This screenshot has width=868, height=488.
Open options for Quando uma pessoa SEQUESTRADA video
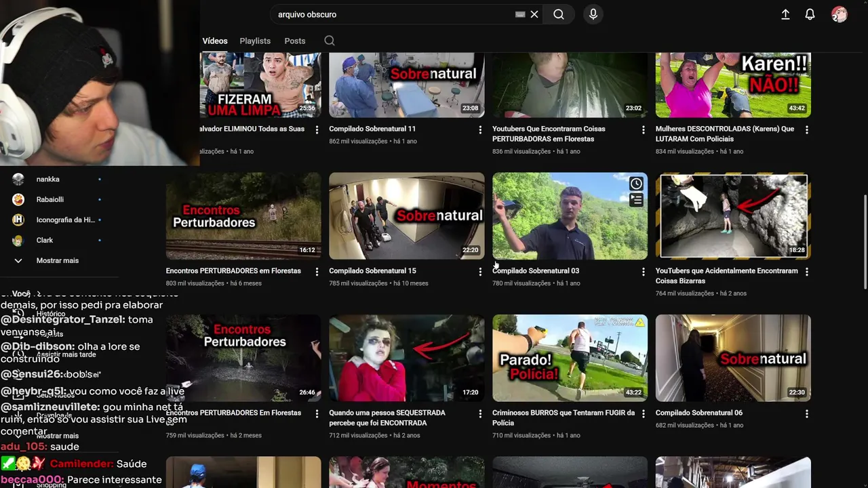click(480, 413)
